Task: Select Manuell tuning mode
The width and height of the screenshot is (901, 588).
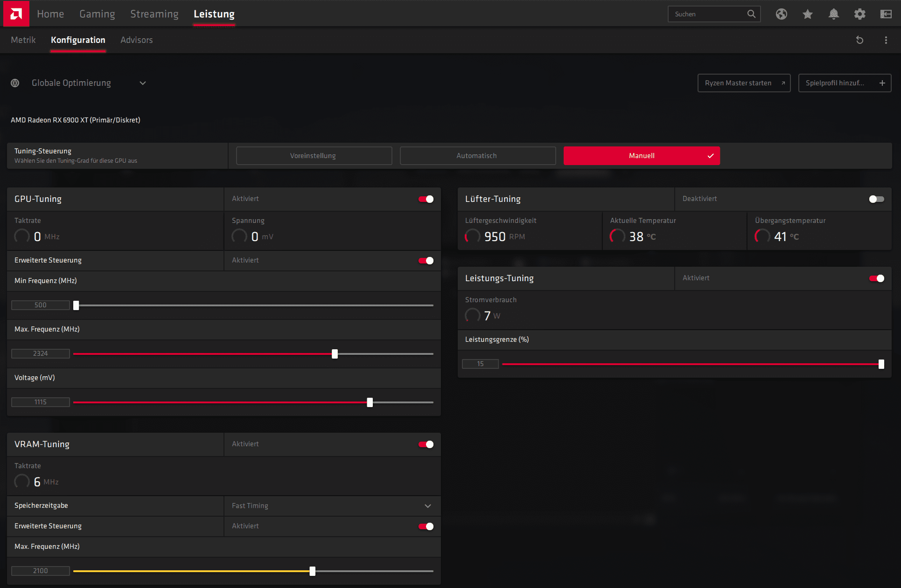Action: 642,156
